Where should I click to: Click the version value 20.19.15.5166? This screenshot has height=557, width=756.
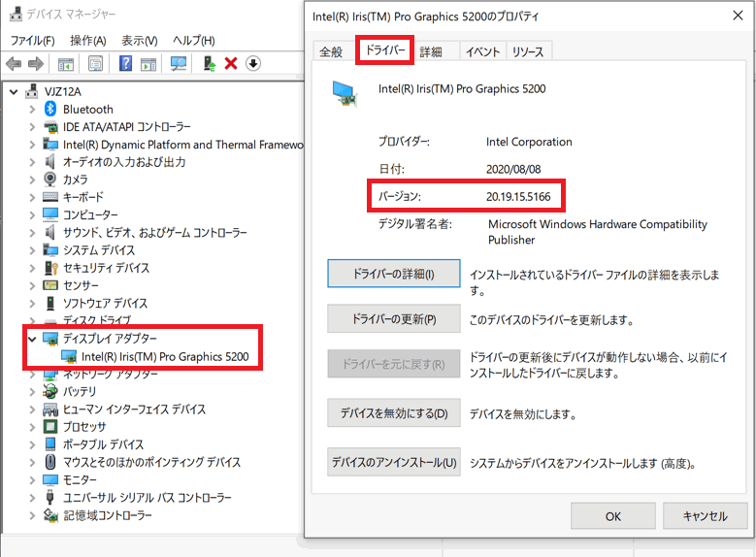pyautogui.click(x=518, y=197)
